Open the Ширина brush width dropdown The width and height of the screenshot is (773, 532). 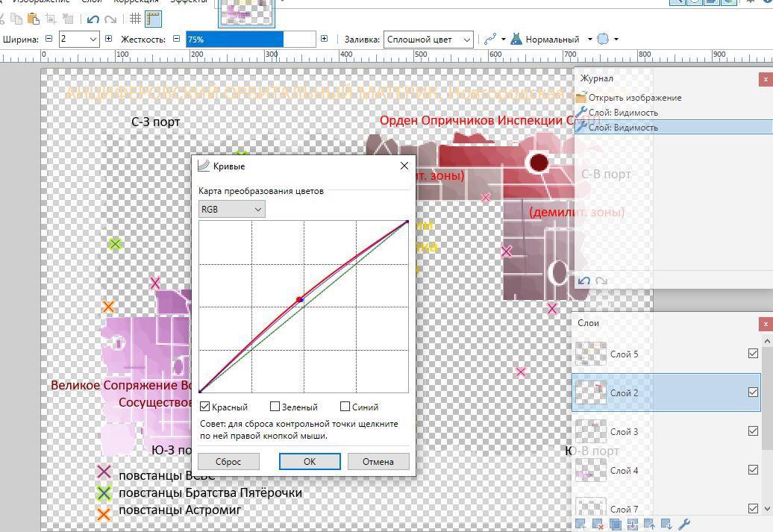pyautogui.click(x=93, y=39)
